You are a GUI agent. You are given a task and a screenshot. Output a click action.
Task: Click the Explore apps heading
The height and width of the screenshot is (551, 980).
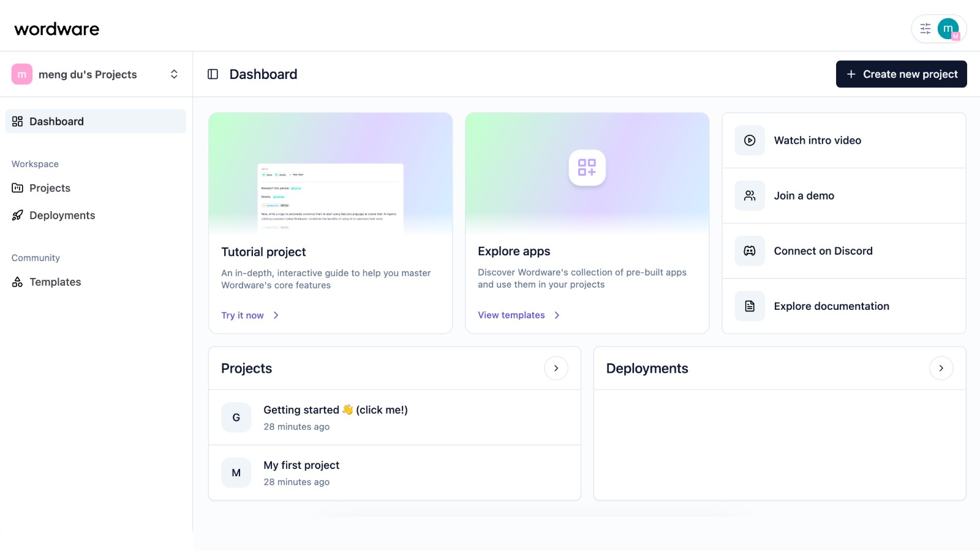(514, 251)
